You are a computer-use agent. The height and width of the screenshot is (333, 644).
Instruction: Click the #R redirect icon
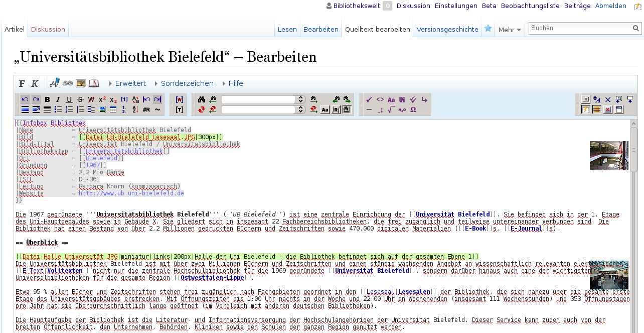[146, 109]
